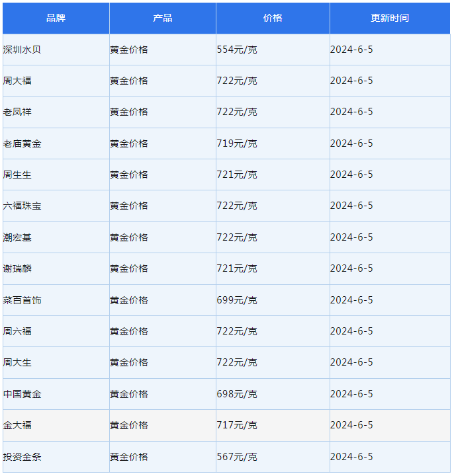This screenshot has height=476, width=454.
Task: Click the 品牌 column header
Action: click(x=56, y=18)
